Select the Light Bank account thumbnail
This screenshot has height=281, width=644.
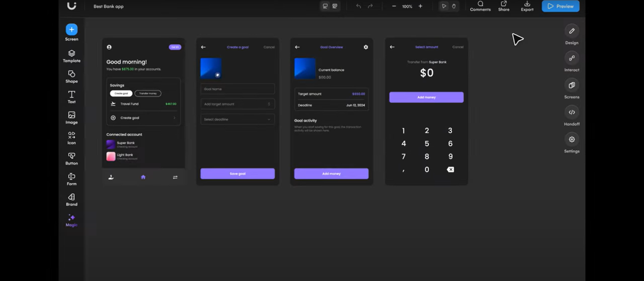click(x=110, y=156)
